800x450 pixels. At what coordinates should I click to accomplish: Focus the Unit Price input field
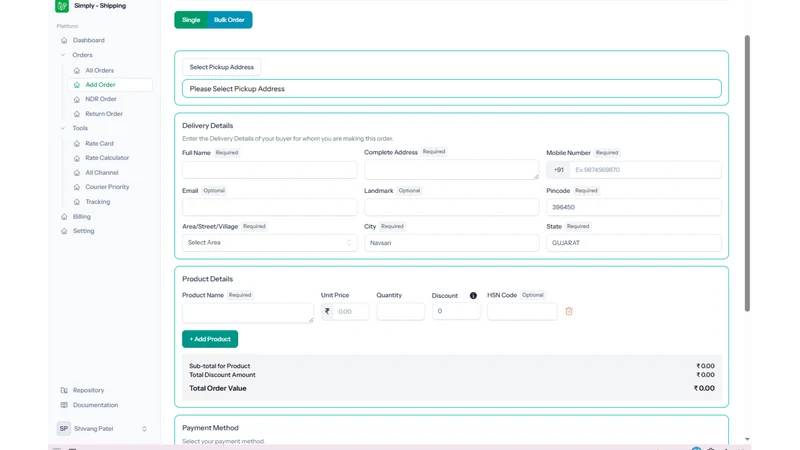tap(351, 311)
